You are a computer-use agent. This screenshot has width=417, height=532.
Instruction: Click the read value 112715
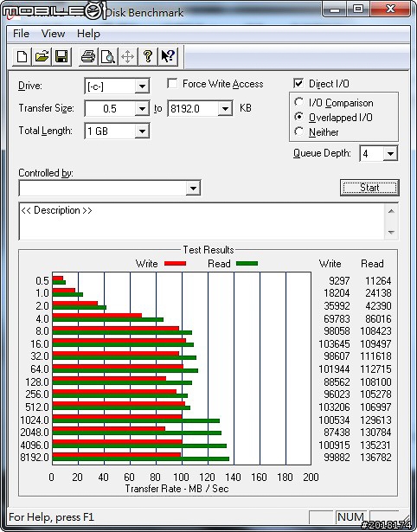click(x=376, y=369)
